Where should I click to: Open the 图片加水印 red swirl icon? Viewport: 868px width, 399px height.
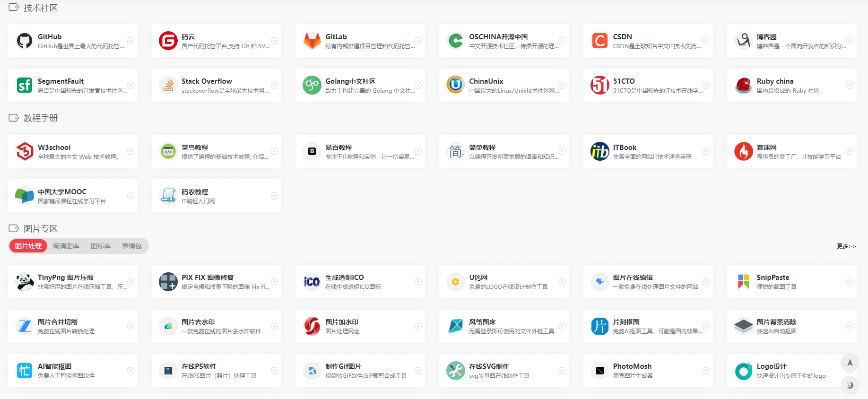pyautogui.click(x=312, y=326)
